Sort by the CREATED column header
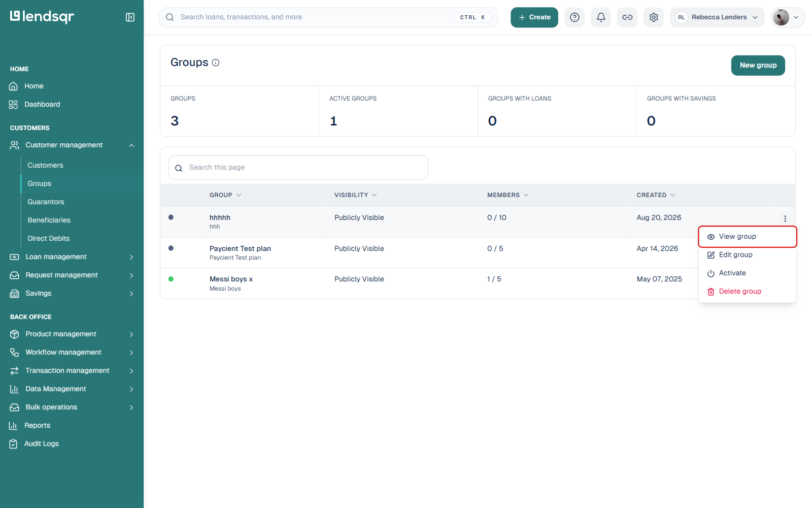Viewport: 812px width, 508px height. coord(656,195)
